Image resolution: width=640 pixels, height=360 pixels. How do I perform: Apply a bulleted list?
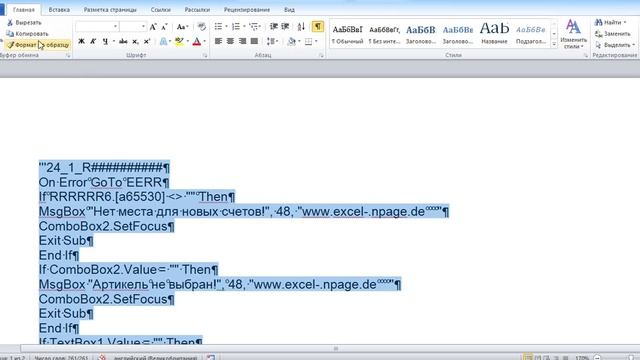tap(219, 27)
